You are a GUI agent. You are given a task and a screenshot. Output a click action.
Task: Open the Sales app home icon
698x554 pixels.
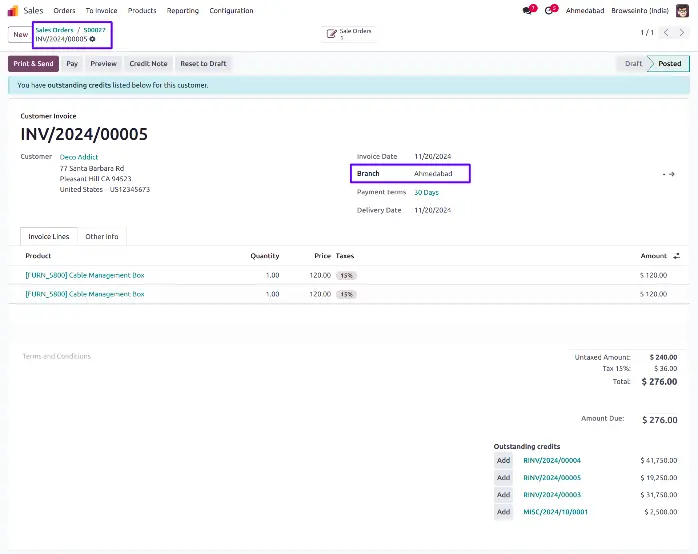(x=13, y=10)
